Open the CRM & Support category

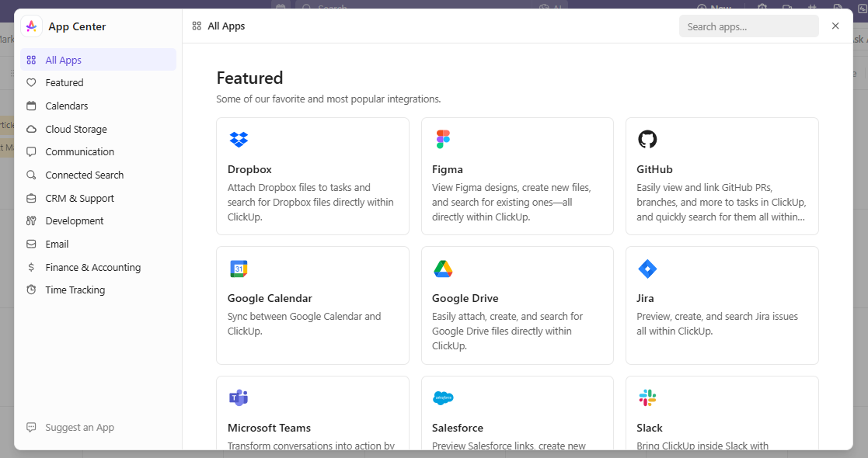[x=98, y=198]
